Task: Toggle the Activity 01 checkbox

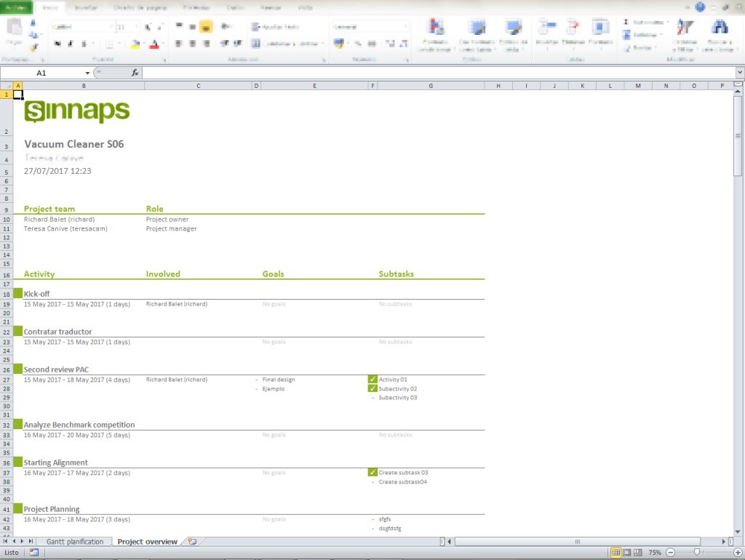Action: click(x=372, y=379)
